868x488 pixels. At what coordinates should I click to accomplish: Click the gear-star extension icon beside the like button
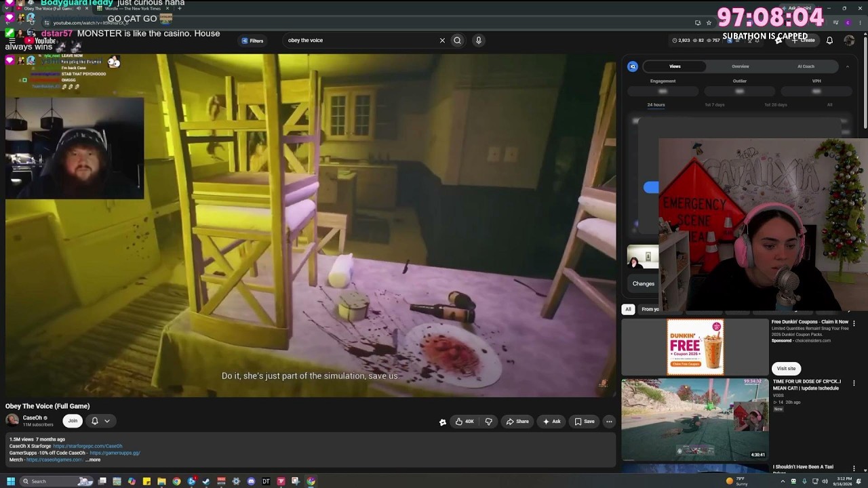click(443, 422)
